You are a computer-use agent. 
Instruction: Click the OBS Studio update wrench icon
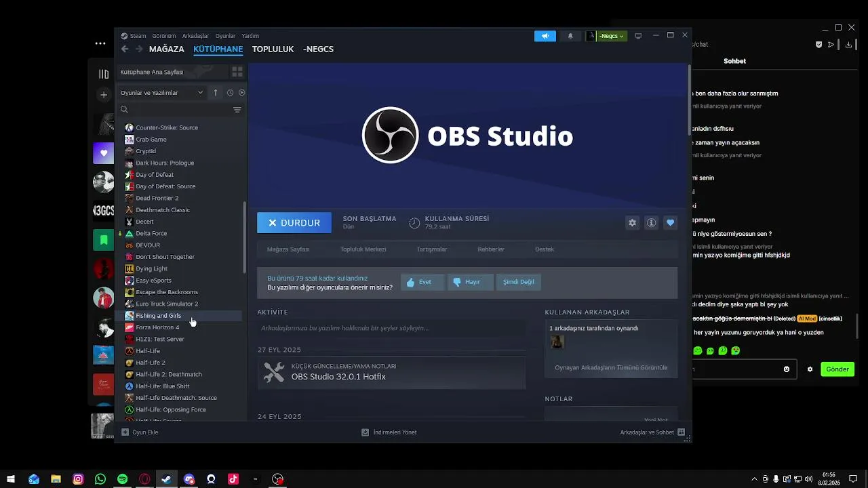pos(274,372)
